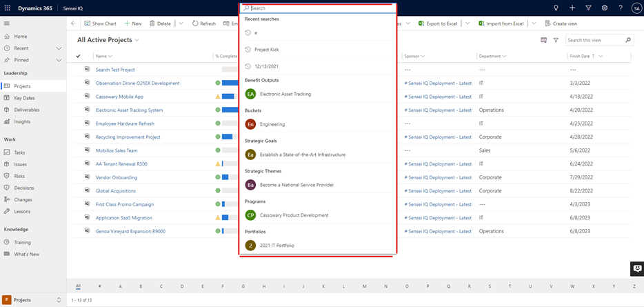Open the chat bot icon at right edge
This screenshot has height=307, width=644.
pos(637,268)
